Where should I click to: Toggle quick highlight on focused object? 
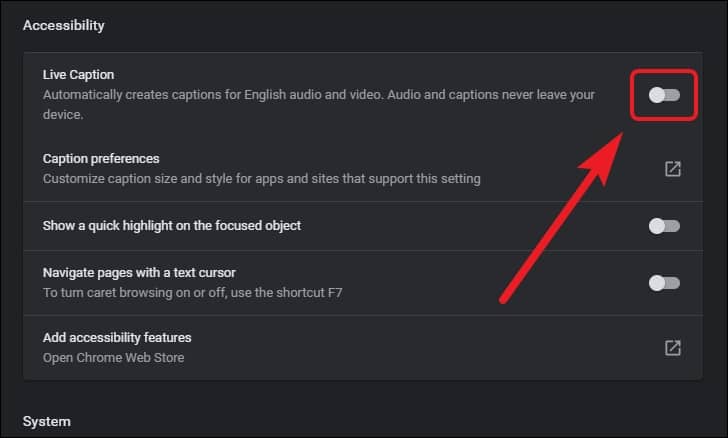[x=664, y=226]
